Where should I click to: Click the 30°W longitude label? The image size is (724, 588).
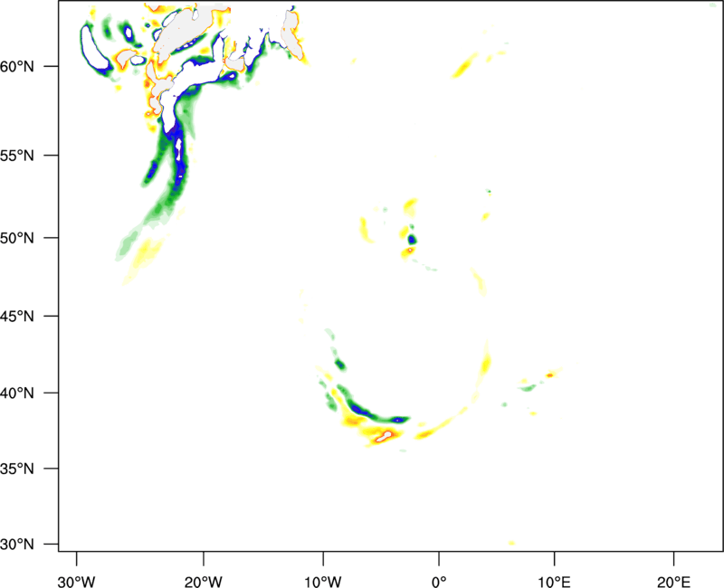coord(77,582)
